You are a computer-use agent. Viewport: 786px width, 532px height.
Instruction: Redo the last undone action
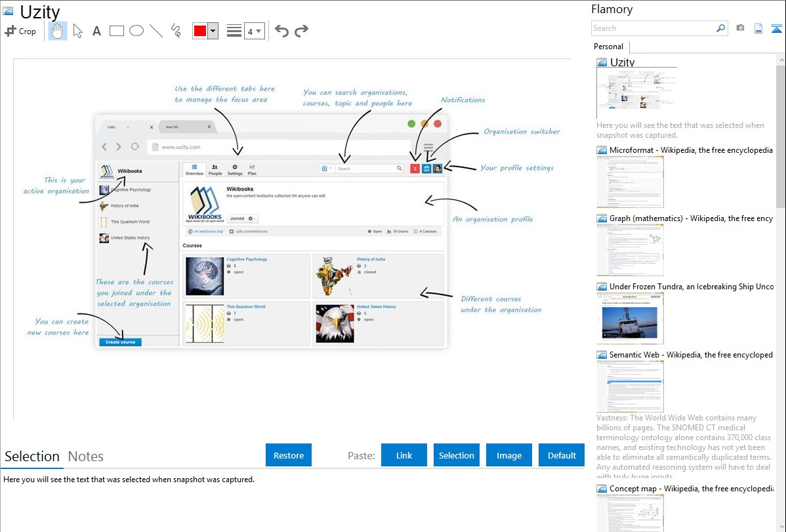(x=301, y=31)
